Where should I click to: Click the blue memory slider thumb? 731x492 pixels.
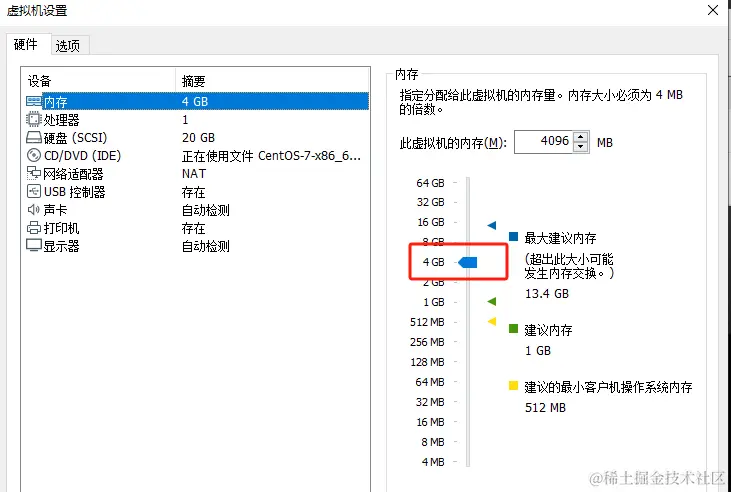tap(468, 263)
